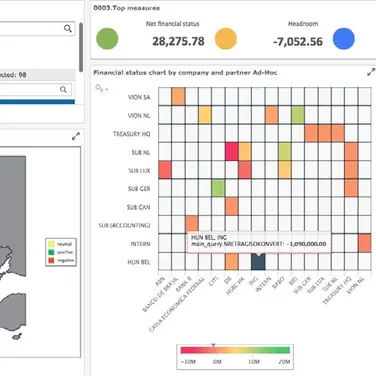This screenshot has width=376, height=376.
Task: Click the TREASURY HQ / SUB NL orange cell
Action: 338,133
